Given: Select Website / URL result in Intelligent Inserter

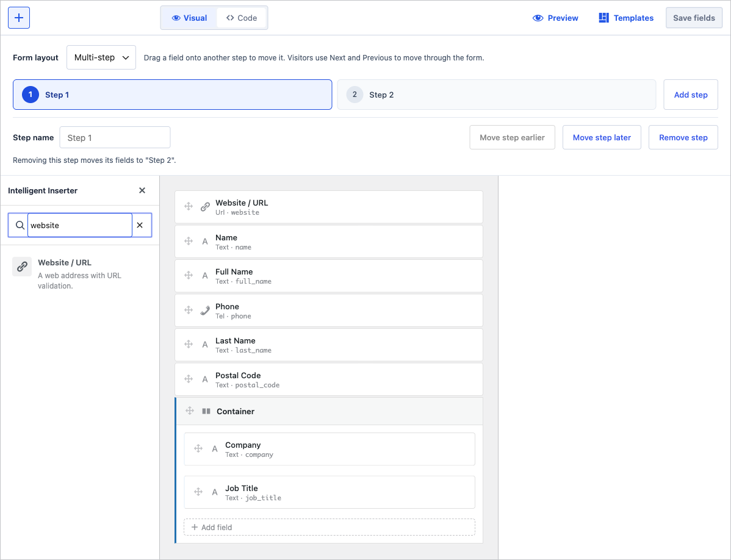Looking at the screenshot, I should click(80, 274).
